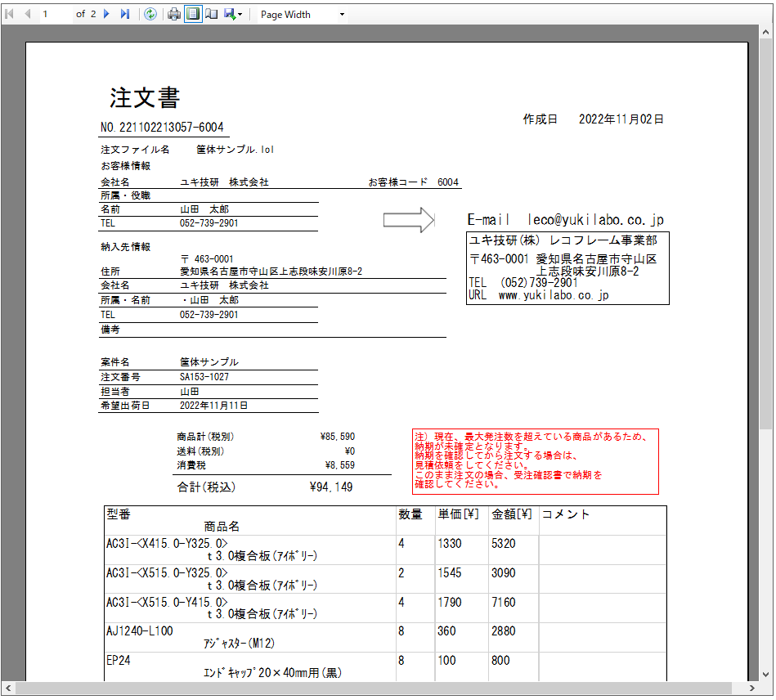
Task: Jump to the last report page
Action: click(x=125, y=15)
